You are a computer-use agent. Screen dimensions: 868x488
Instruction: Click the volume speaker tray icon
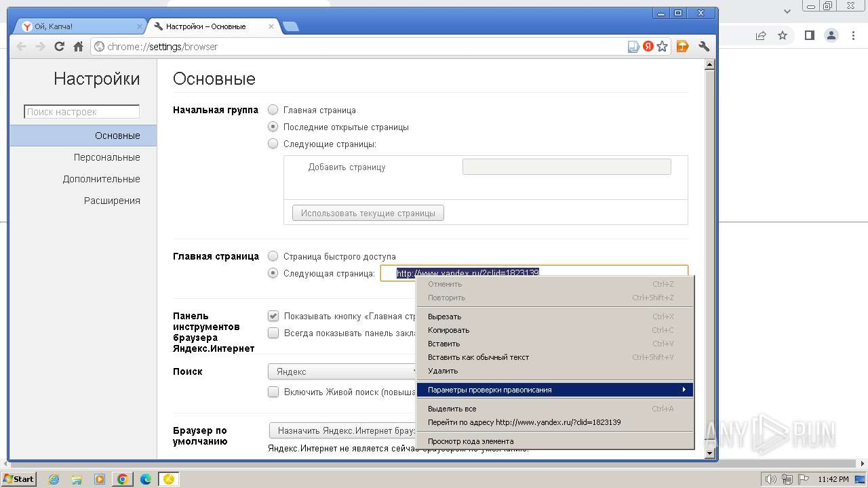tap(770, 479)
